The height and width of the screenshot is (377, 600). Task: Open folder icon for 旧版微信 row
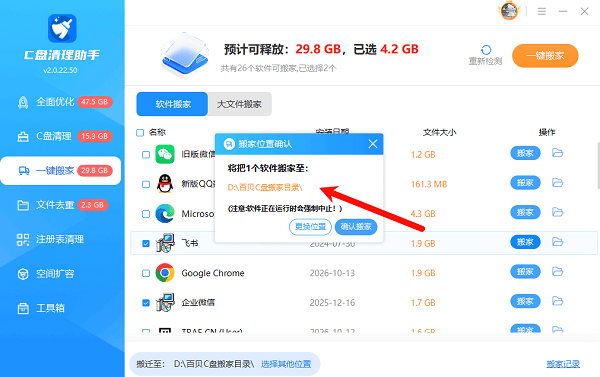click(558, 153)
